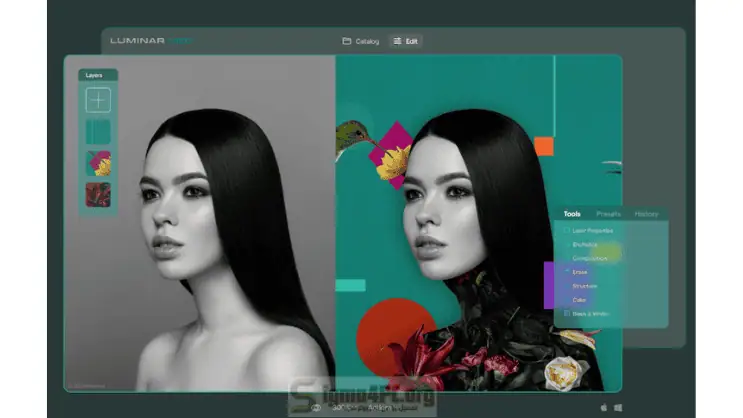This screenshot has width=743, height=418.
Task: Open the Black & White tool
Action: (590, 314)
